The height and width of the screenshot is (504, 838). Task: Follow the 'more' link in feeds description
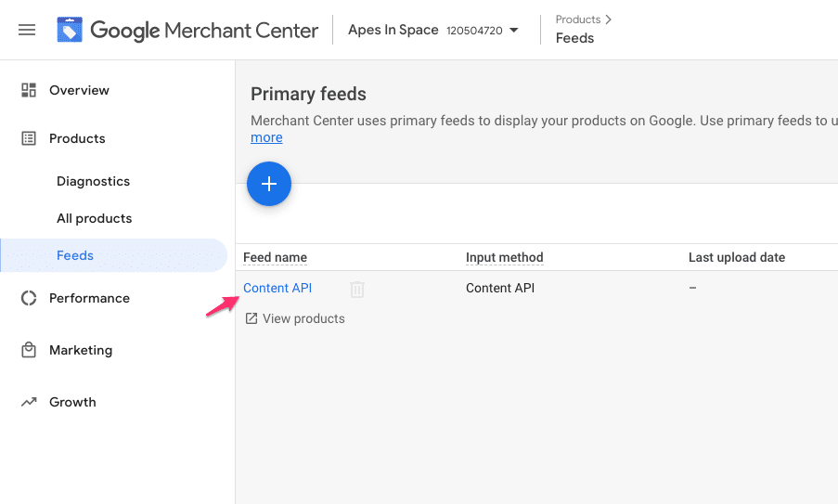[266, 137]
